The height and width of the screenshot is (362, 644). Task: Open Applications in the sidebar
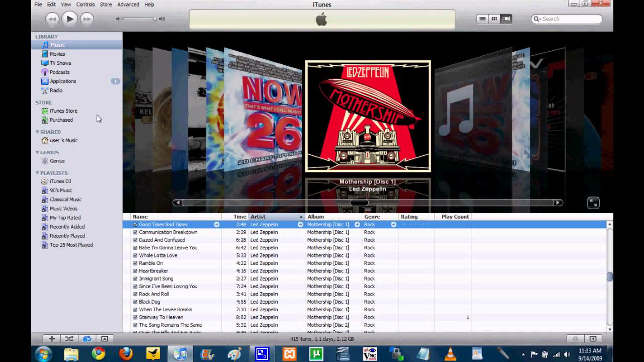pyautogui.click(x=63, y=81)
